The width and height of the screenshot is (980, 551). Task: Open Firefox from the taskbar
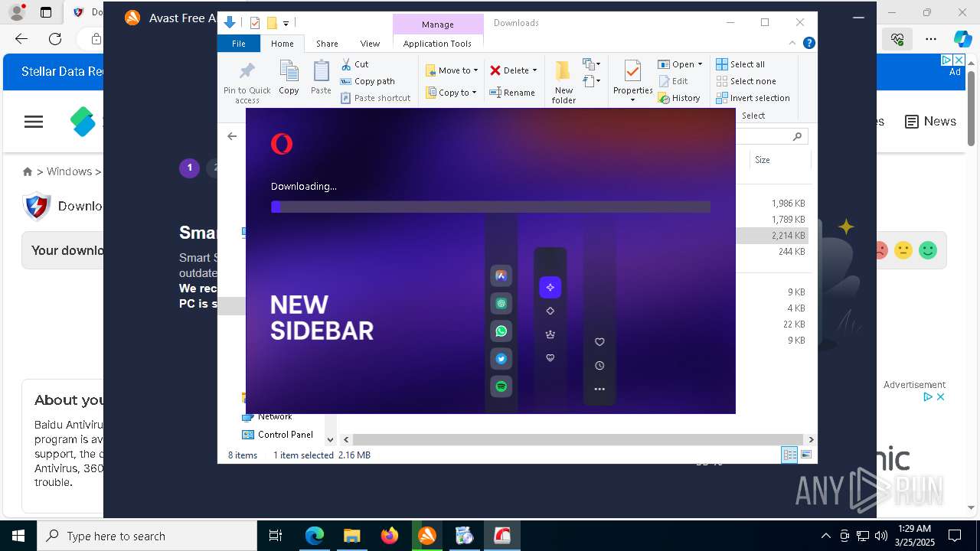click(x=390, y=536)
